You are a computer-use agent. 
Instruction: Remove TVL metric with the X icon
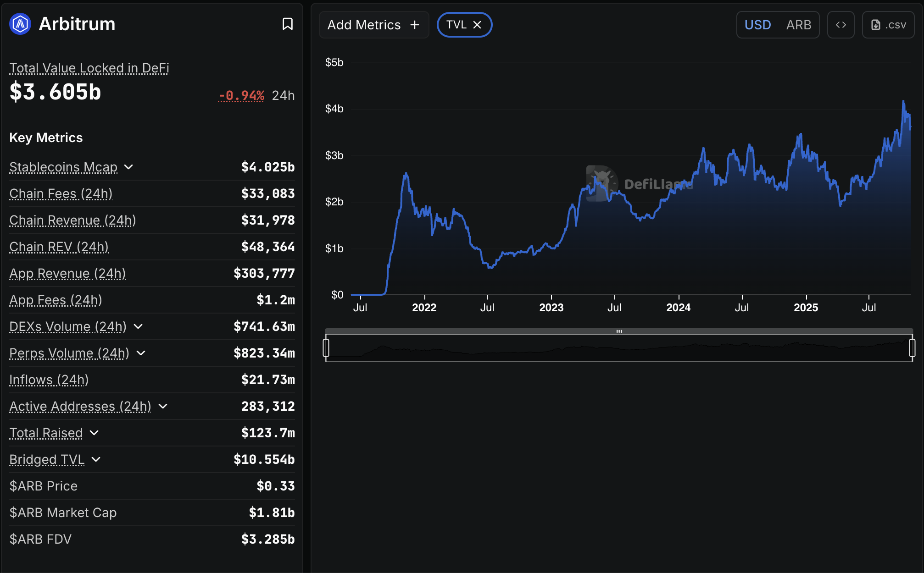477,25
